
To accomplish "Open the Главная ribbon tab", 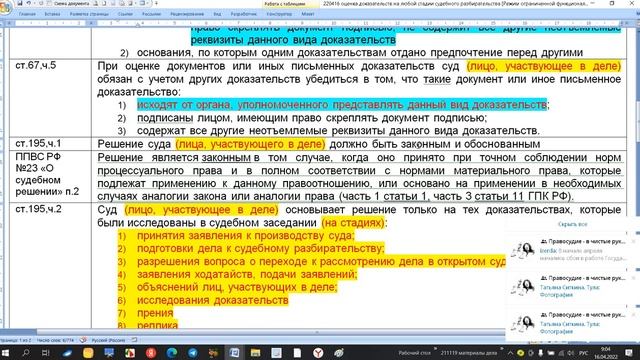I will (27, 14).
